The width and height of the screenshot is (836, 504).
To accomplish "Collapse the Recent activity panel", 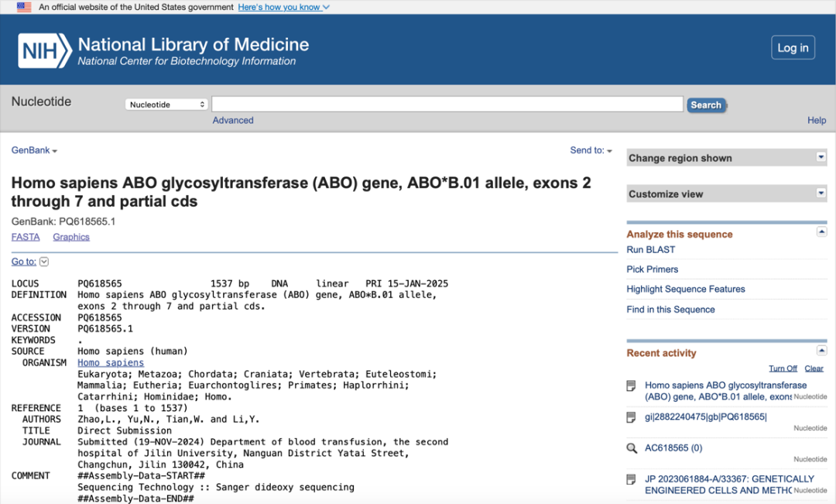I will [x=821, y=351].
